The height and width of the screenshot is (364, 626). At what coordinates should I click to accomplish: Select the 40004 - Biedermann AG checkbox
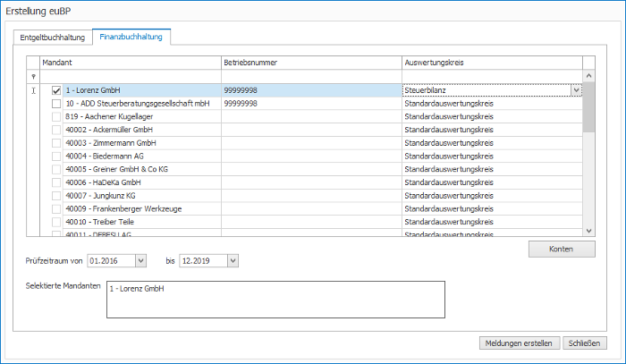pyautogui.click(x=56, y=157)
